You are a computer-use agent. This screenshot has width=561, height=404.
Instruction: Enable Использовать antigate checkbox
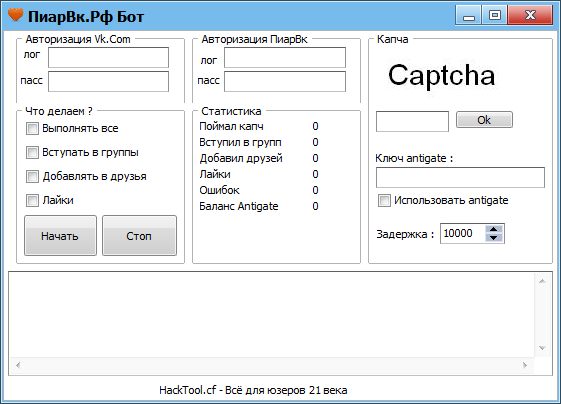[384, 200]
